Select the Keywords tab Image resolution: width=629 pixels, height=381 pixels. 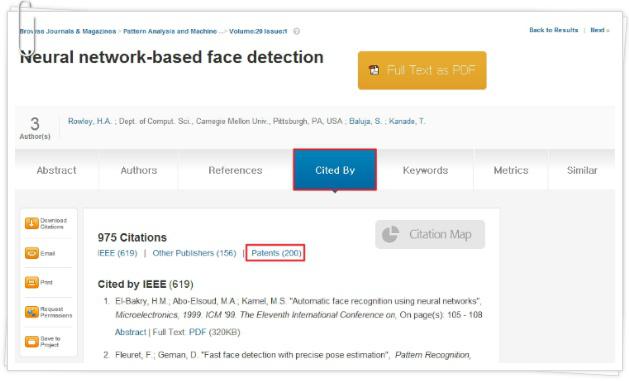pyautogui.click(x=425, y=170)
